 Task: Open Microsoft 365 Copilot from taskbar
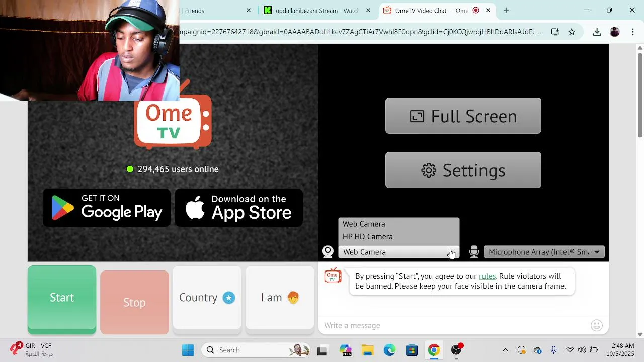pos(346,350)
